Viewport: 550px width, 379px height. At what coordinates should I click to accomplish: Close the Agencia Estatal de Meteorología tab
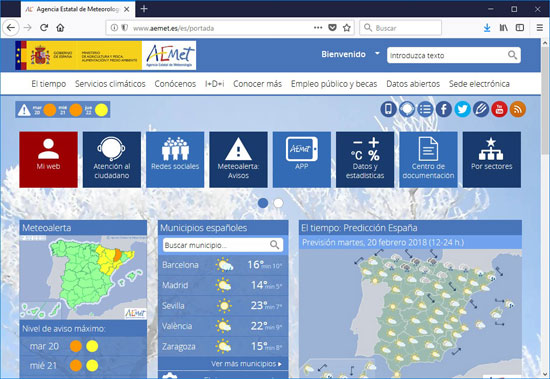(127, 9)
